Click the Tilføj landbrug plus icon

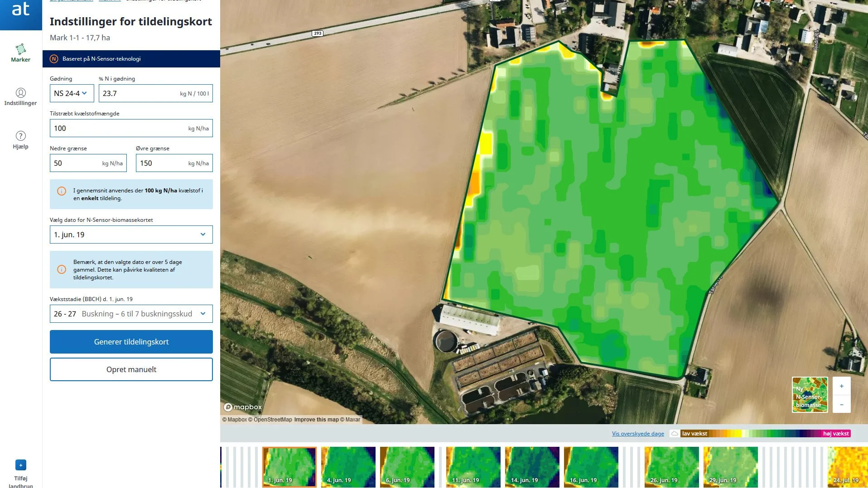(x=21, y=465)
